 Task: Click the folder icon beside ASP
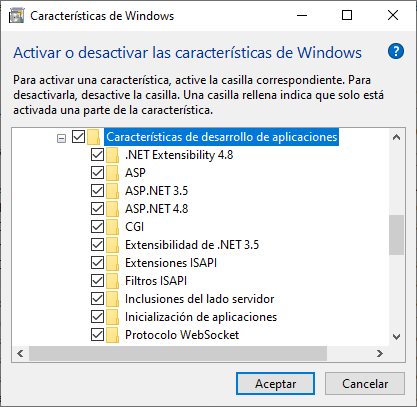(x=112, y=173)
